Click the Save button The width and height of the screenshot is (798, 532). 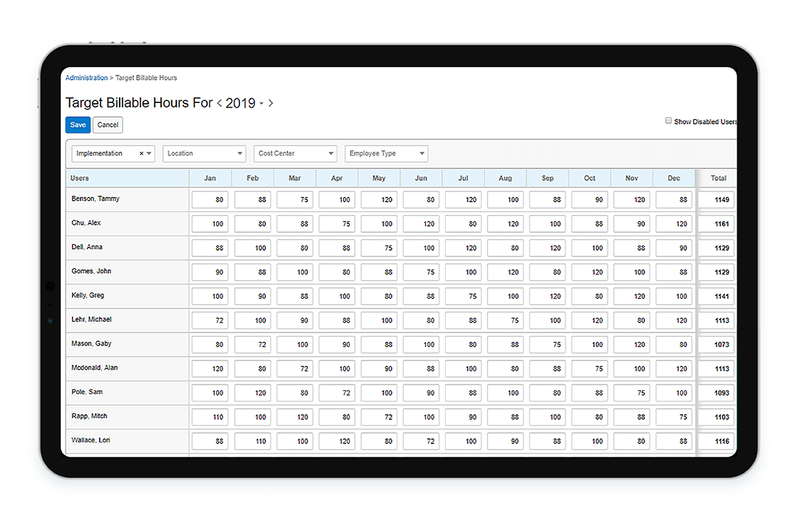click(x=78, y=125)
